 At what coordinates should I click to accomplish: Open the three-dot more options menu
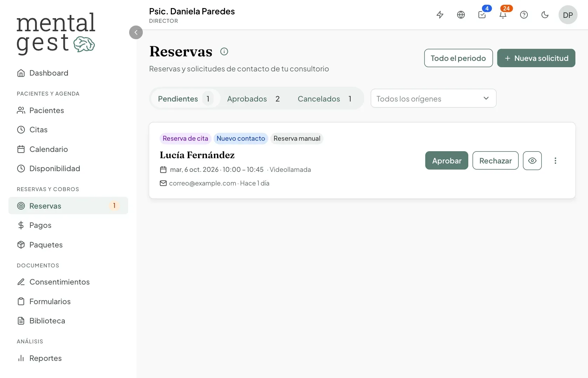[x=555, y=161]
